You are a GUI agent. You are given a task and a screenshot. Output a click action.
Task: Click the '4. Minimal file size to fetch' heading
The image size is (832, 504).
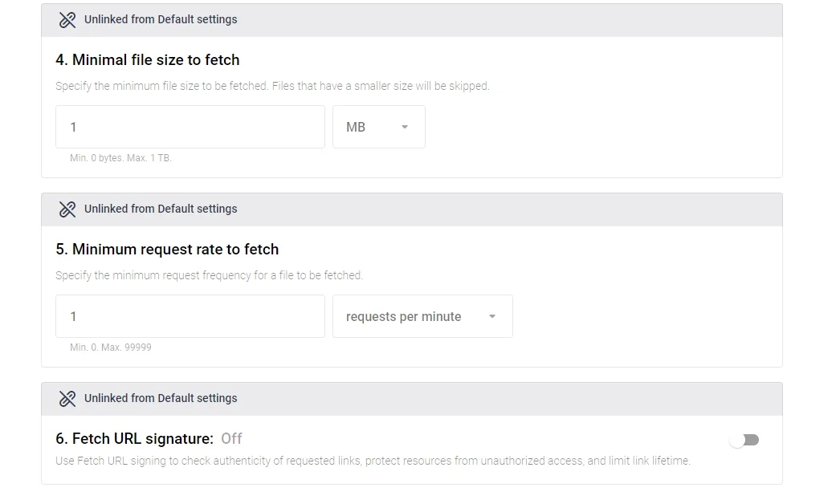click(x=148, y=60)
